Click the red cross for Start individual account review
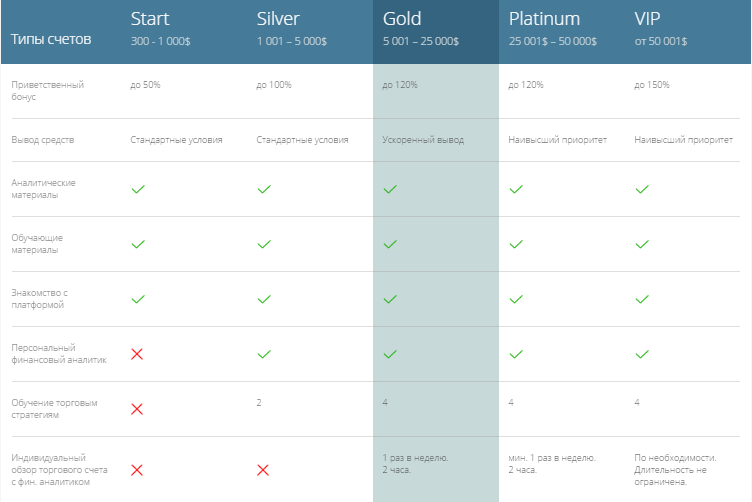This screenshot has height=502, width=752. [137, 470]
